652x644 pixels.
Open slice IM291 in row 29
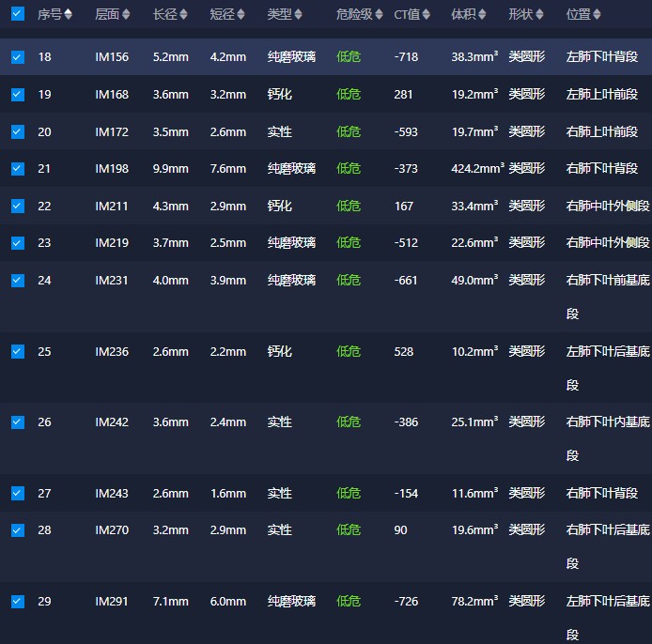112,602
